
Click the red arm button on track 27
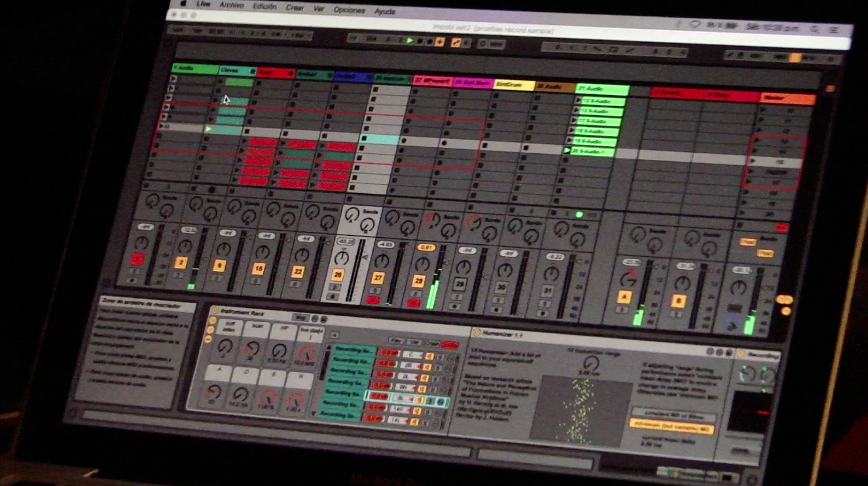pos(374,299)
